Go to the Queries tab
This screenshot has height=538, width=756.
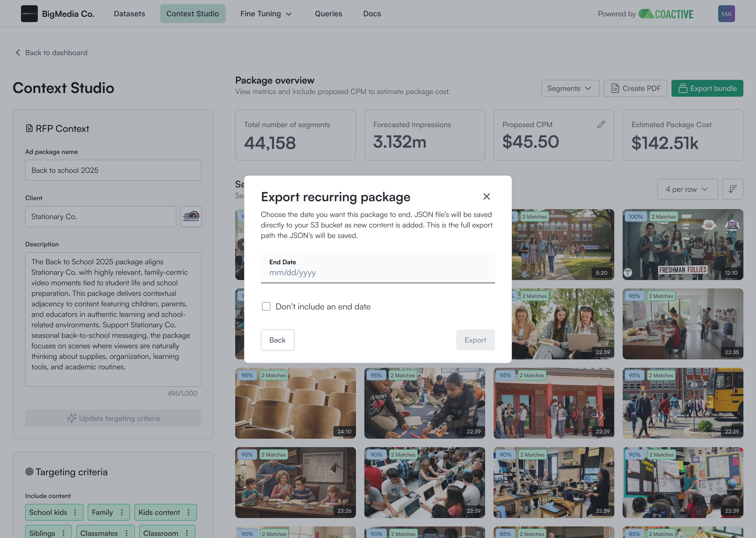coord(328,14)
